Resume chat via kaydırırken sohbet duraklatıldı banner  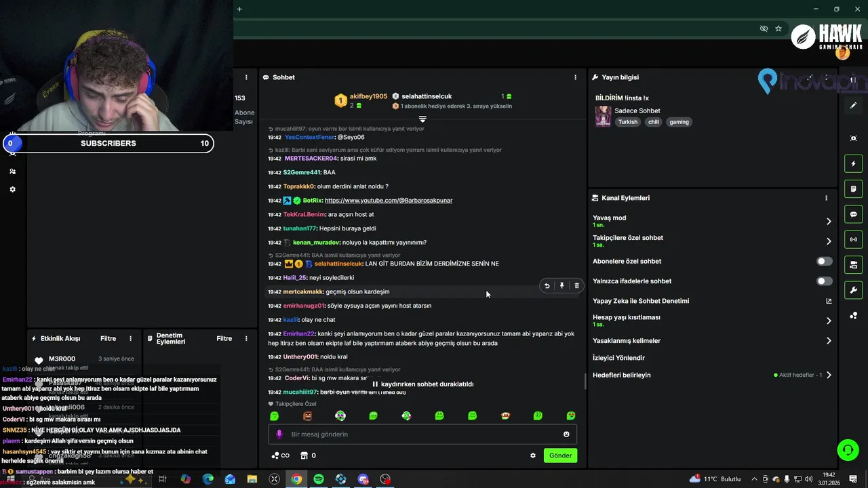coord(422,384)
